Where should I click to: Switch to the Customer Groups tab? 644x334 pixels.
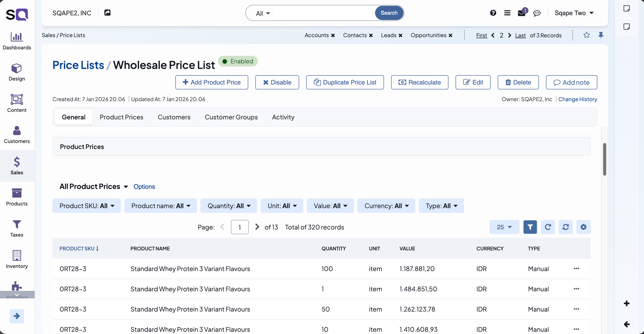tap(231, 117)
